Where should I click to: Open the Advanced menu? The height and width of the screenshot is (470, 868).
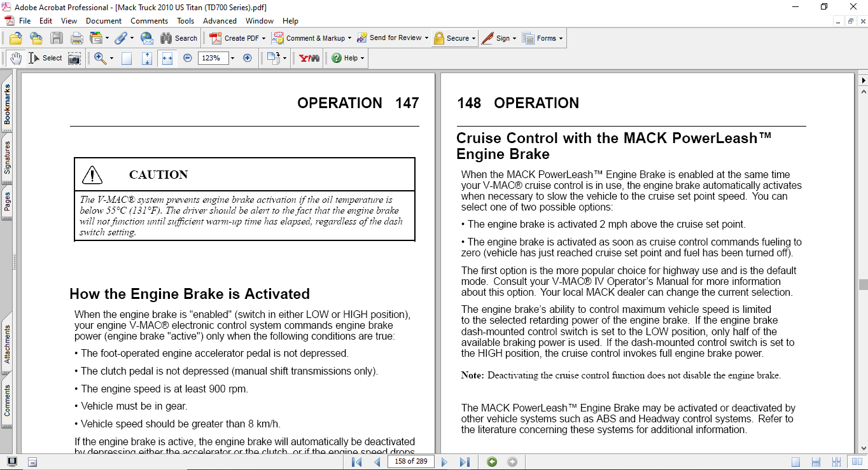coord(220,21)
